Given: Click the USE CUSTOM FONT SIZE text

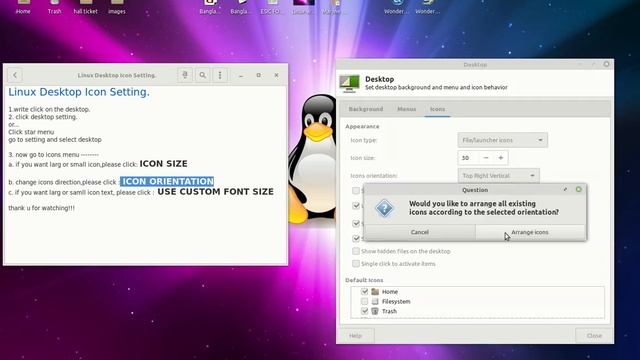Looking at the screenshot, I should tap(216, 191).
